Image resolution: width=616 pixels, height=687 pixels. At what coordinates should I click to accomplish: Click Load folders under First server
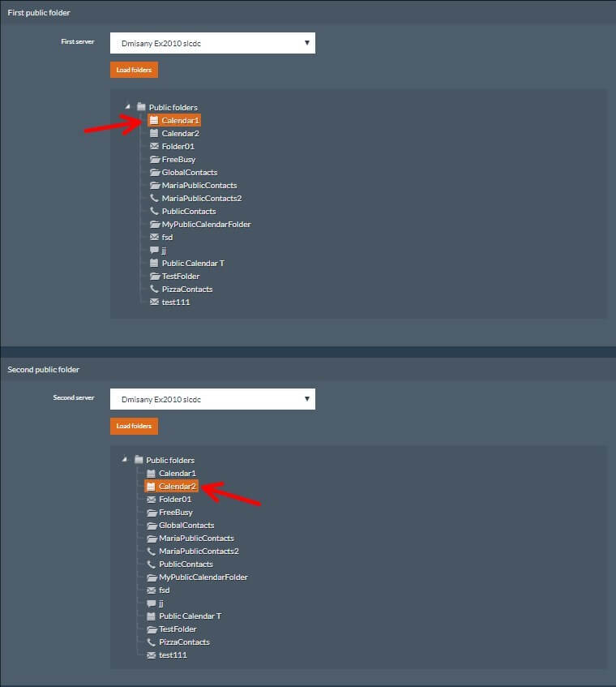[x=134, y=70]
